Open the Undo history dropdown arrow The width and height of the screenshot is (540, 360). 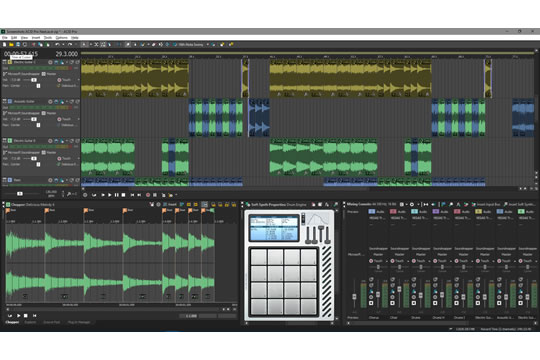click(x=63, y=45)
